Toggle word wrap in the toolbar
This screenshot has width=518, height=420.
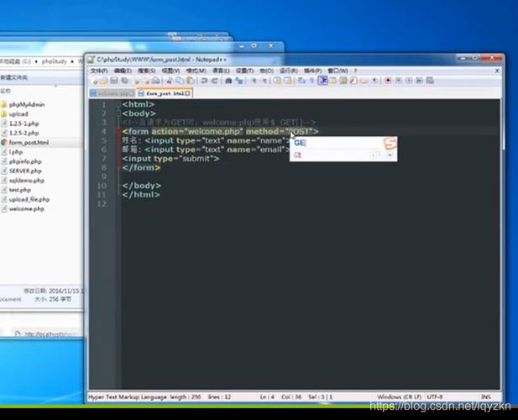click(301, 81)
